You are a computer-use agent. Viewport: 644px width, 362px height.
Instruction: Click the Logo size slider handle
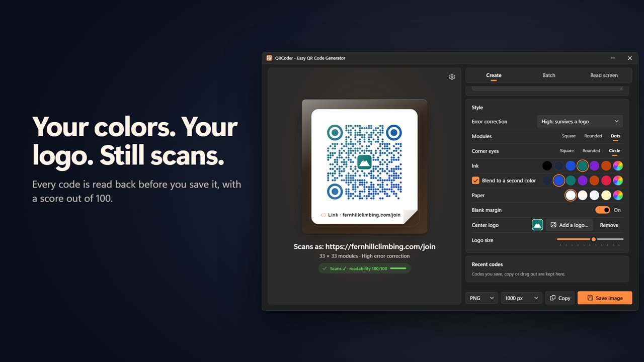coord(594,239)
